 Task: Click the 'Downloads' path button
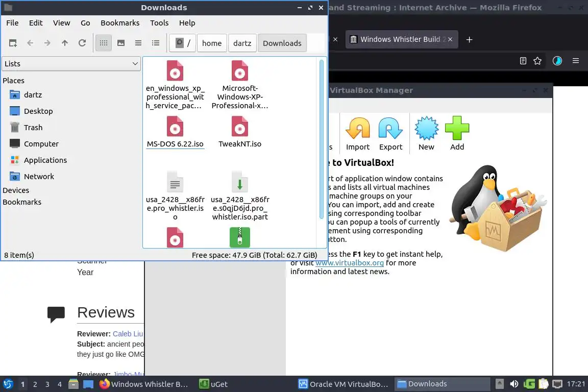[282, 43]
